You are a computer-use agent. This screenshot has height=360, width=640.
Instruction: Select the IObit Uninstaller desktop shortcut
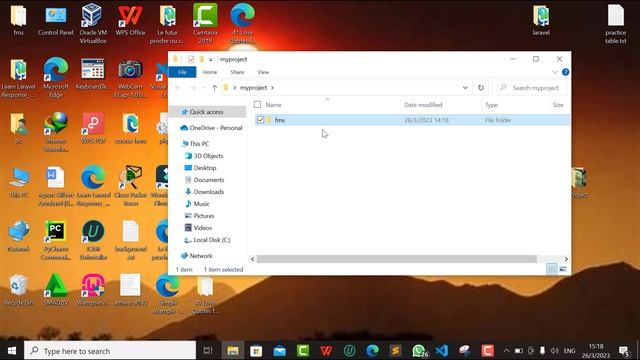click(93, 240)
